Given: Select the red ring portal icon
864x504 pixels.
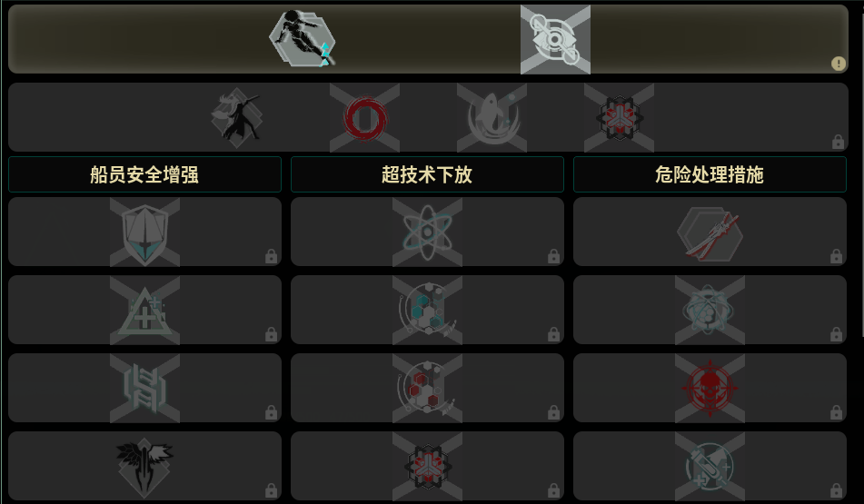Looking at the screenshot, I should pos(365,118).
